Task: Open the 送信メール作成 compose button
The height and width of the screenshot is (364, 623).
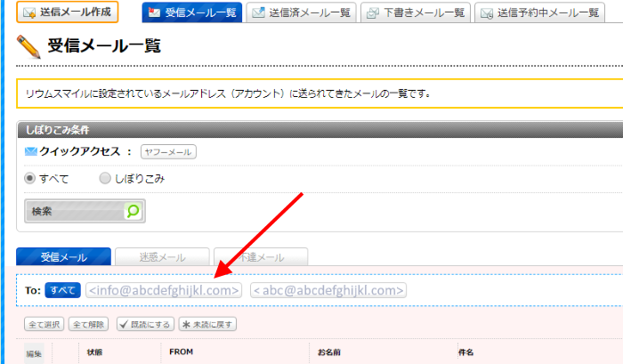Action: click(x=67, y=12)
